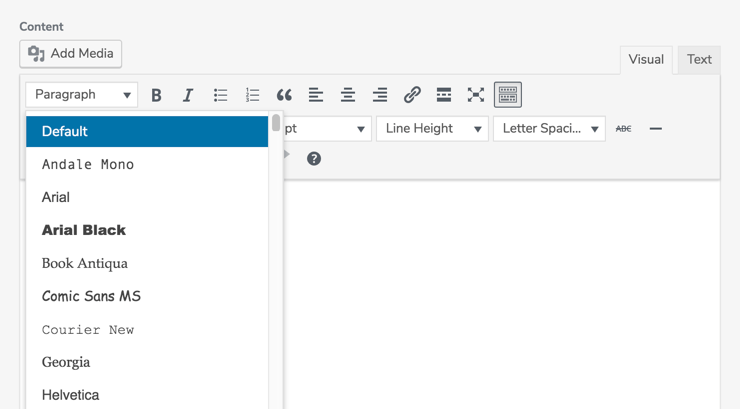Open keyboard shortcuts help icon
The image size is (740, 409).
(x=314, y=159)
